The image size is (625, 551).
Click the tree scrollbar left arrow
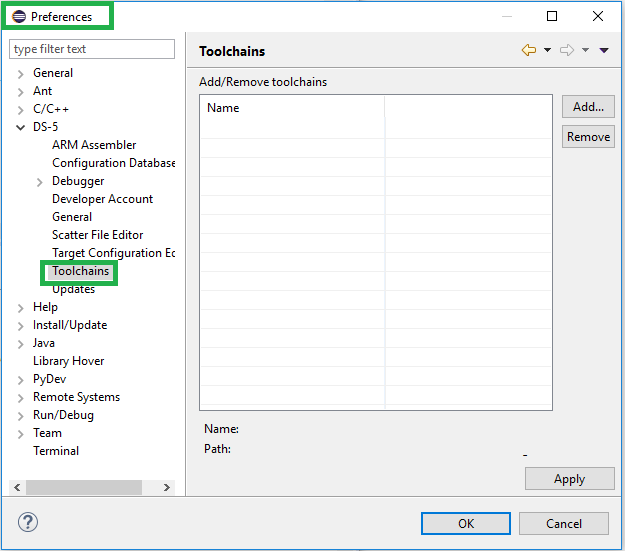point(17,487)
